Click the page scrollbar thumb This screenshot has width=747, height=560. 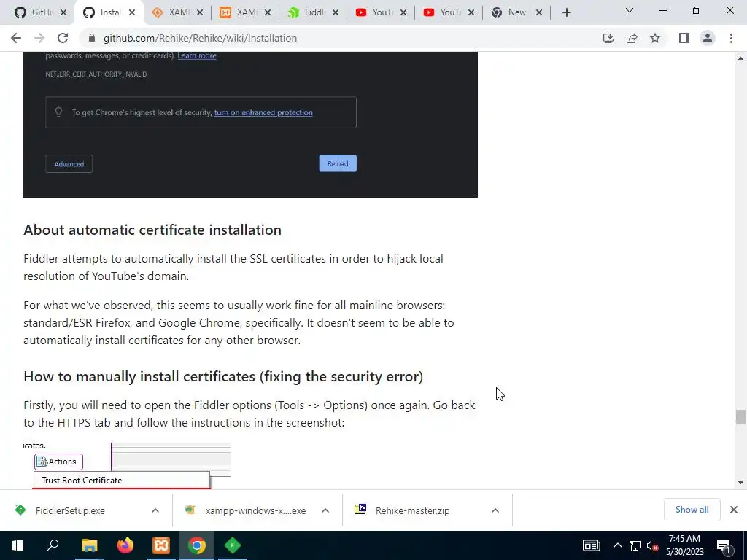click(x=740, y=416)
